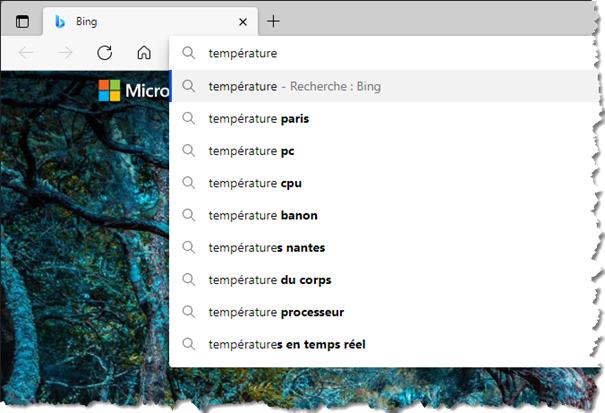Click the browser Forward arrow
605x413 pixels.
pyautogui.click(x=66, y=53)
